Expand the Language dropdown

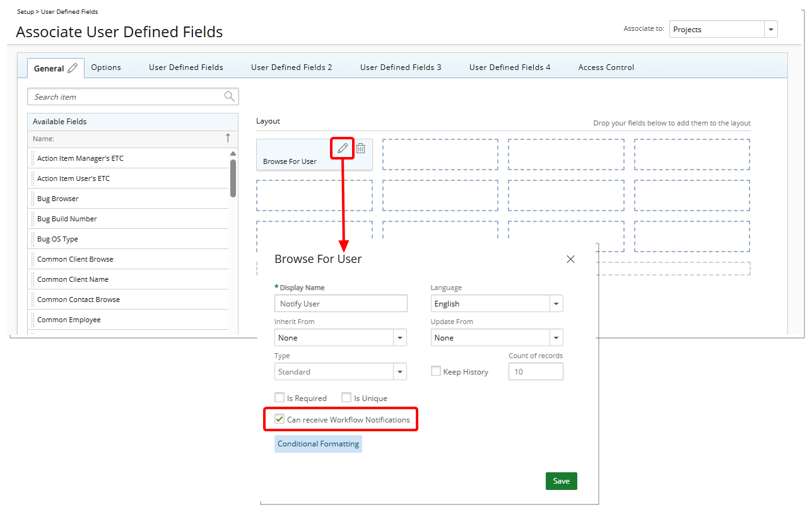point(556,304)
